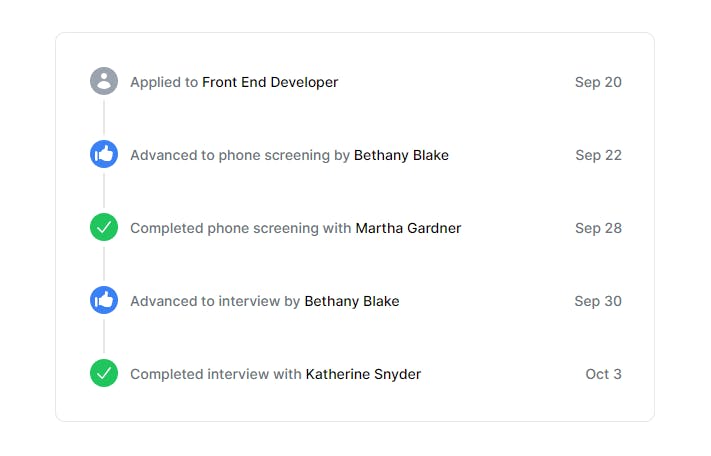This screenshot has height=456, width=711.
Task: Open Bethany Blake in phone screening entry
Action: pos(401,155)
